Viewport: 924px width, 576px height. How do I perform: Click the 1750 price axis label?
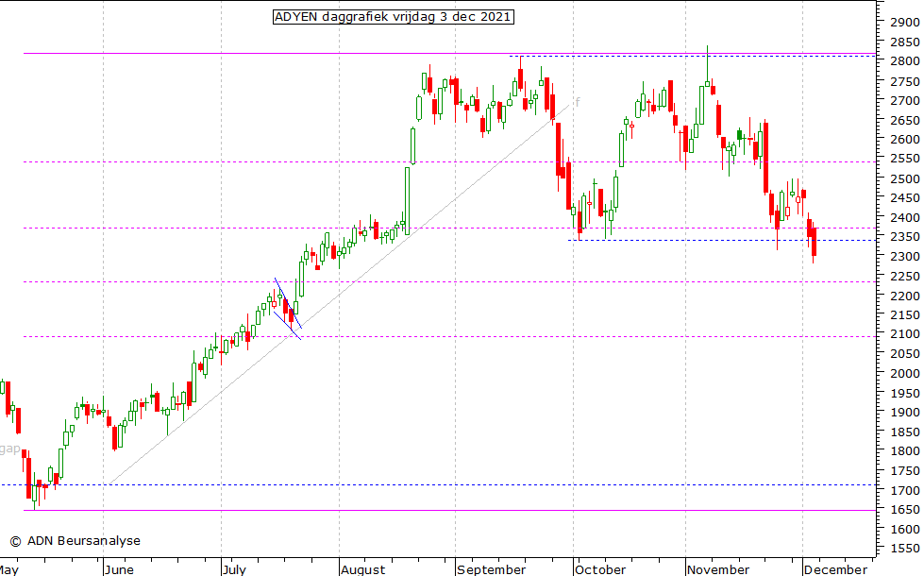pyautogui.click(x=905, y=471)
